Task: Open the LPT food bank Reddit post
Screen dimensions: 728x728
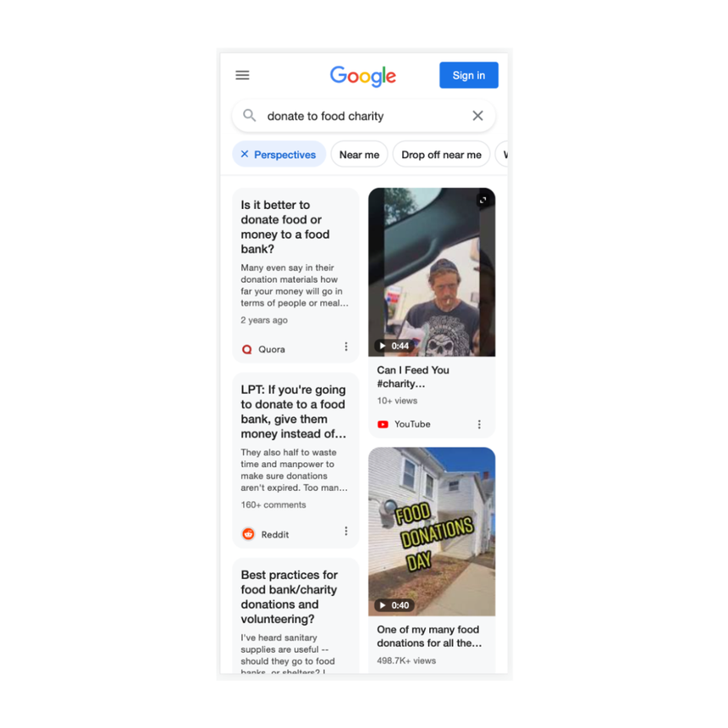Action: click(x=294, y=411)
